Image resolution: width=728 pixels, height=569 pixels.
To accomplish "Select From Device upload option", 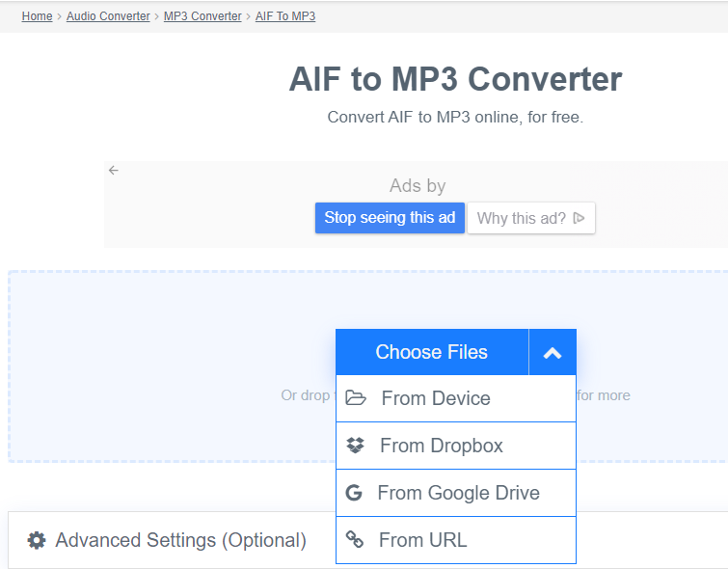I will pyautogui.click(x=436, y=398).
